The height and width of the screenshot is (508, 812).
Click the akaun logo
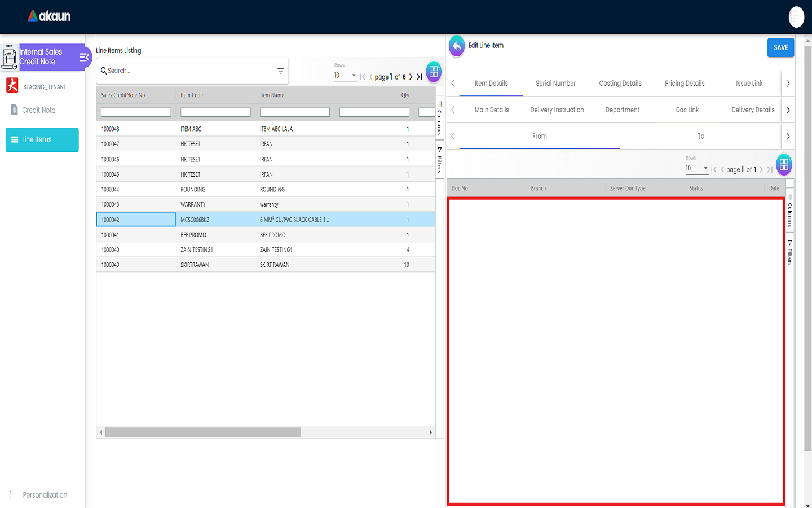[x=50, y=16]
